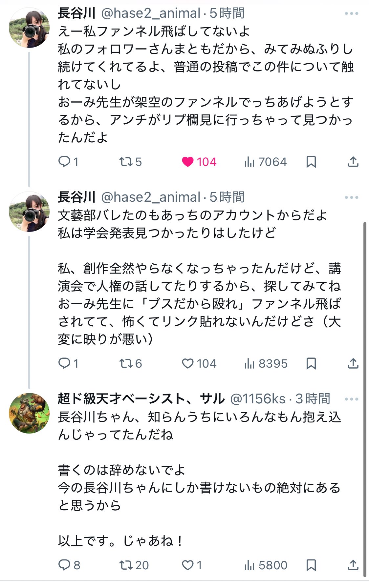This screenshot has width=369, height=588.
Task: Open more options for second 長谷川 tweet
Action: [x=351, y=197]
